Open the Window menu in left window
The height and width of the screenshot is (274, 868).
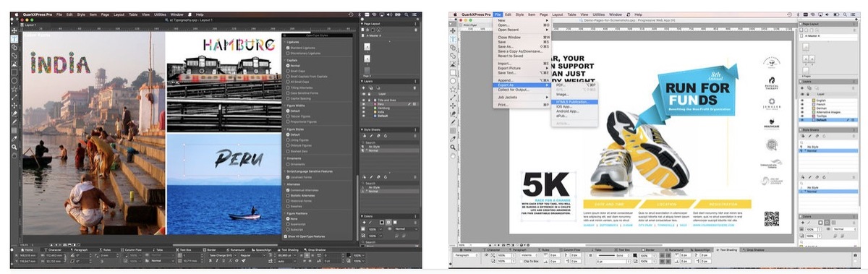[x=176, y=14]
